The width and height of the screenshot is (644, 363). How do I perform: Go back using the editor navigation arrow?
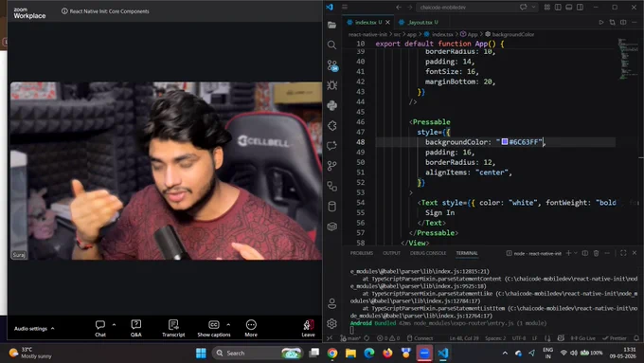399,7
